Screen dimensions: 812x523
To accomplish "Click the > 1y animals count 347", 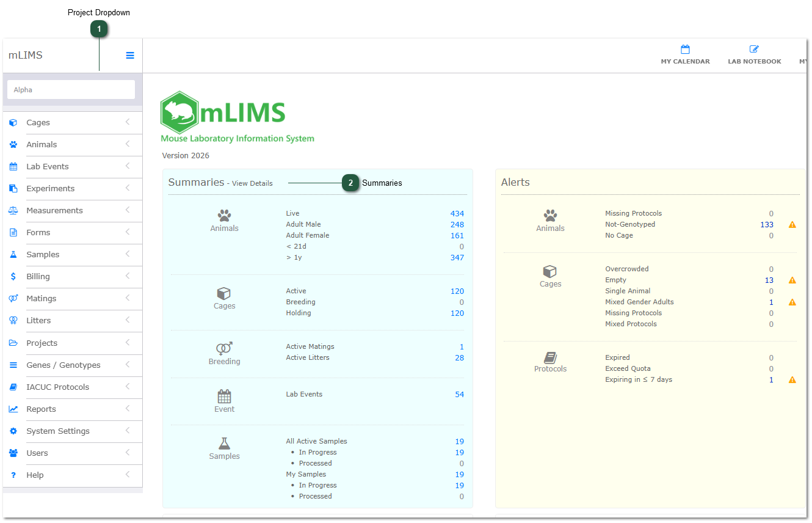I will click(x=457, y=258).
